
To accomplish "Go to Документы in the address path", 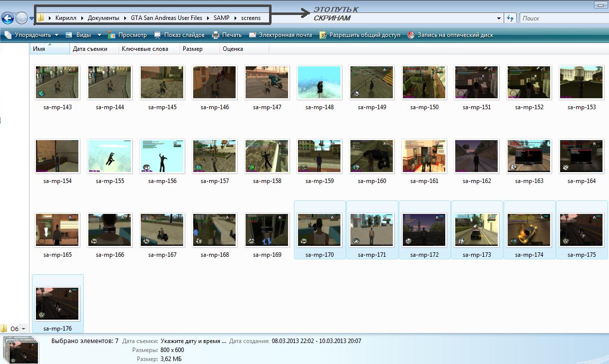I will (x=104, y=18).
